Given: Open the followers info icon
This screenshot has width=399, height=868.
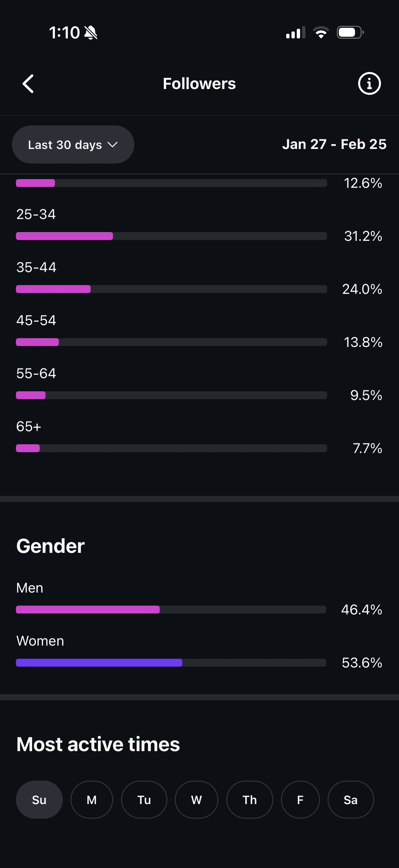Looking at the screenshot, I should tap(369, 83).
